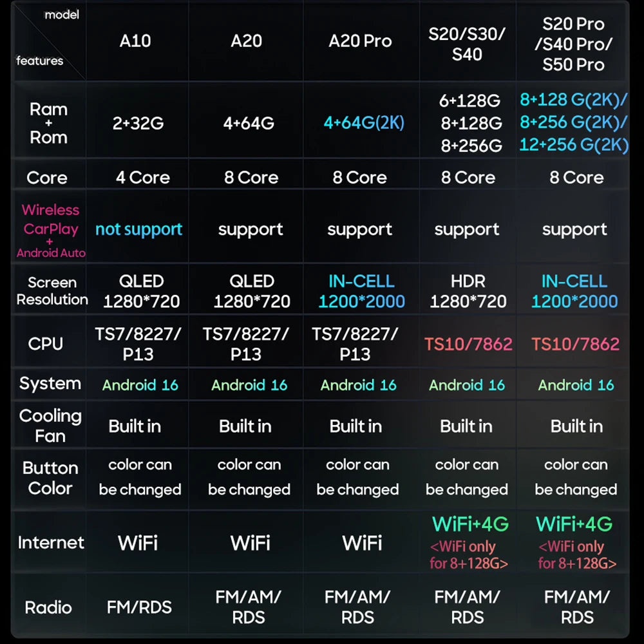The image size is (644, 644).
Task: Click the cyan 4+64G(2K) cell
Action: (x=364, y=122)
